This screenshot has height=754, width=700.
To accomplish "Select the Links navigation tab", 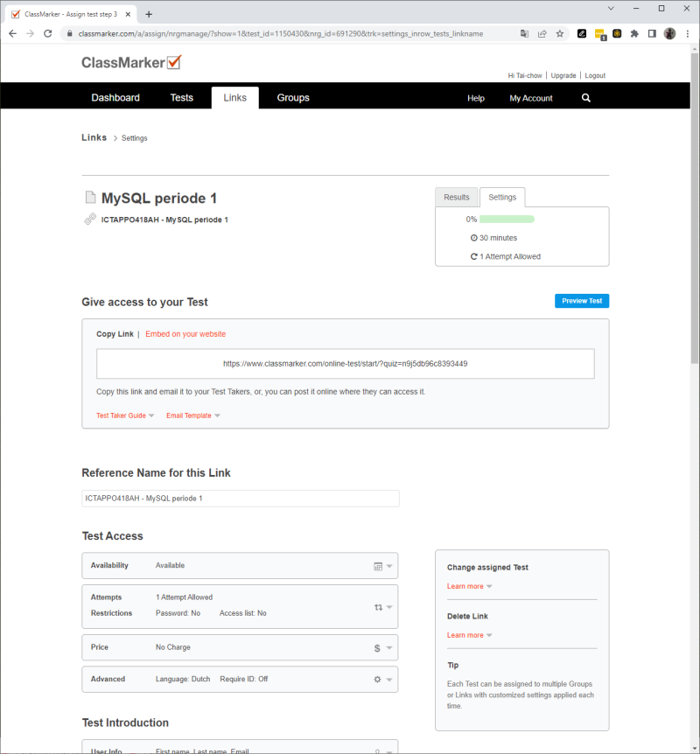I will point(234,98).
